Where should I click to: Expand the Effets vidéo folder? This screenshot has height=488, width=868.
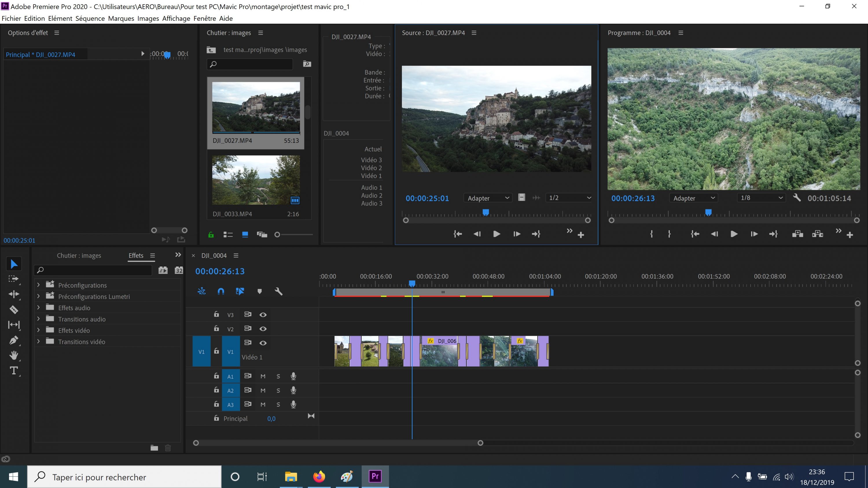38,330
